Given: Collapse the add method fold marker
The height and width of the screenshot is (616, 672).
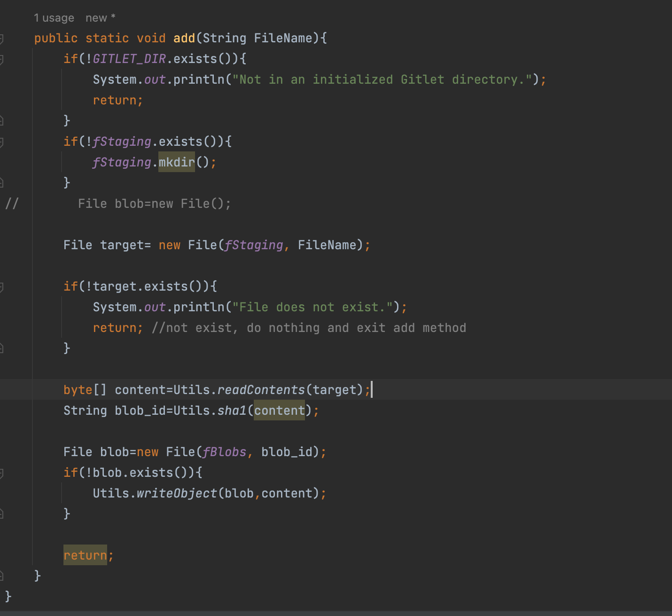Looking at the screenshot, I should pos(1,39).
